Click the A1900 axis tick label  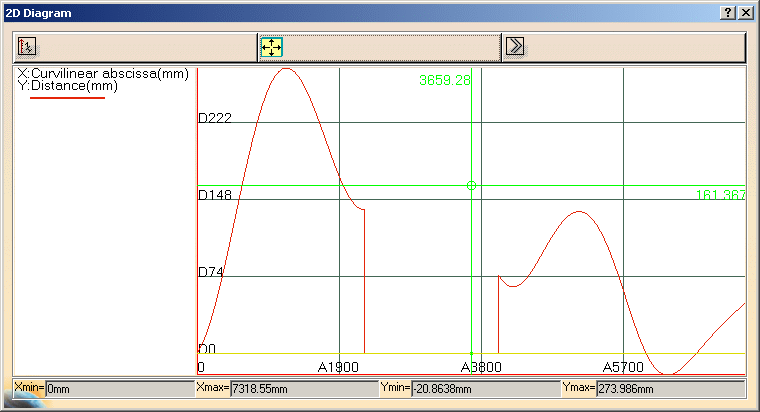(338, 367)
